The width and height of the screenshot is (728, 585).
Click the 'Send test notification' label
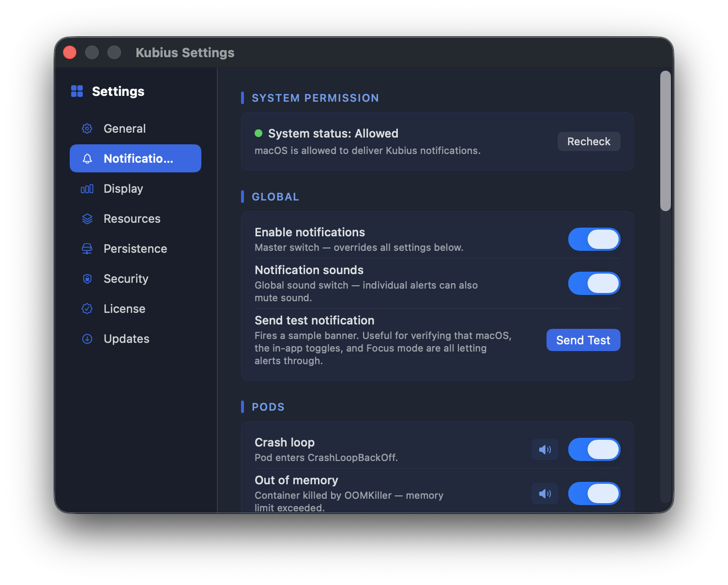click(315, 320)
